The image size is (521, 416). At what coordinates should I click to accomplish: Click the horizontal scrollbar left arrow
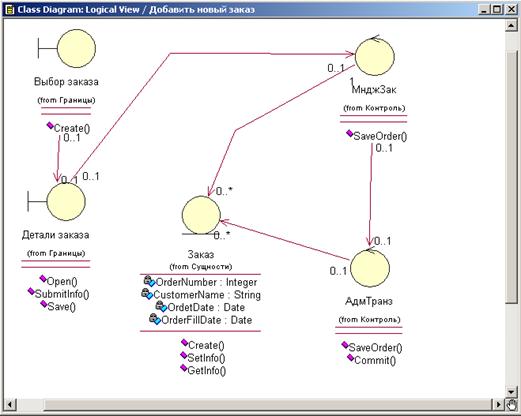(x=9, y=404)
